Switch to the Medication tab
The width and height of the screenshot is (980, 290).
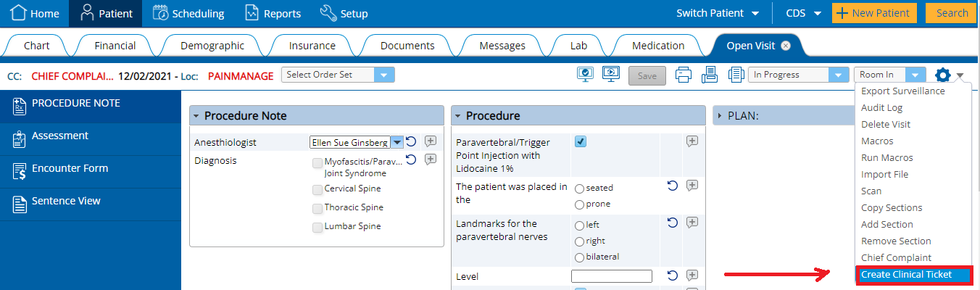coord(658,46)
